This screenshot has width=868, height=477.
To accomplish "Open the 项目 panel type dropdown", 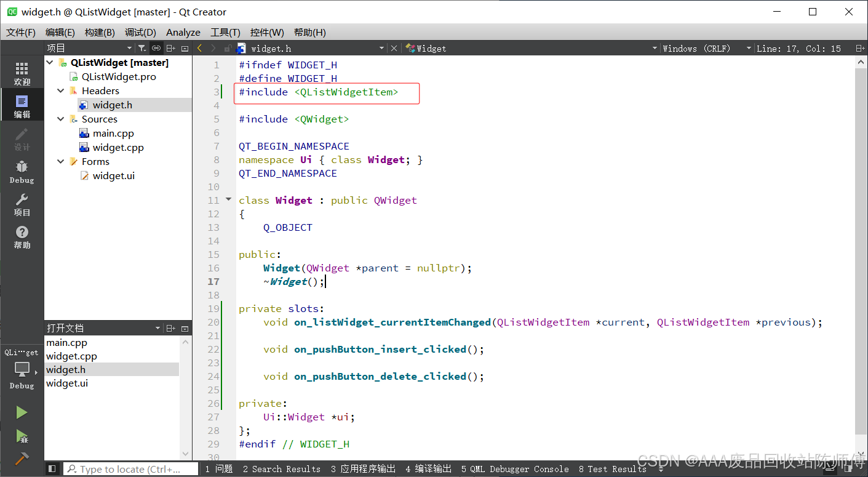I will 129,48.
